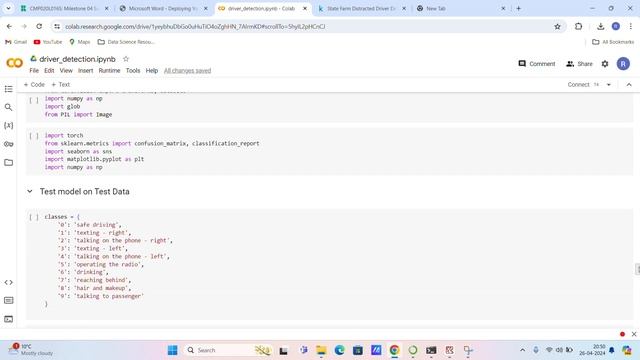Screen dimensions: 640x360
Task: Run the cell importing numpy and glob
Action: tap(34, 100)
